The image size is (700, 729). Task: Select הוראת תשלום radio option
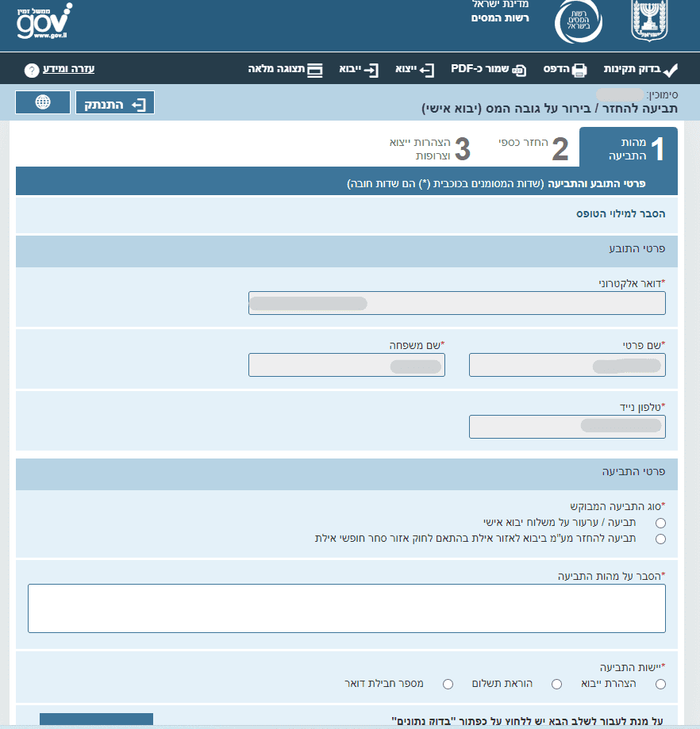[556, 684]
